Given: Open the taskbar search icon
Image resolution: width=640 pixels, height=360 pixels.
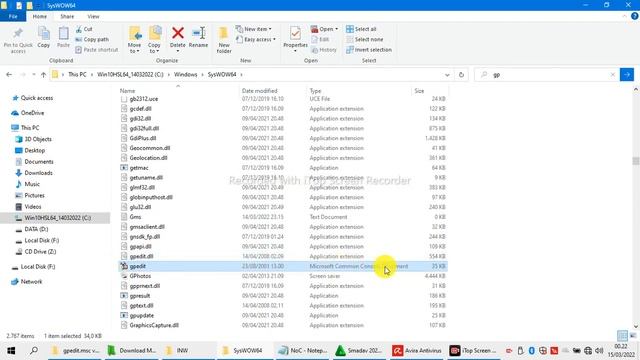Looking at the screenshot, I should [x=34, y=351].
